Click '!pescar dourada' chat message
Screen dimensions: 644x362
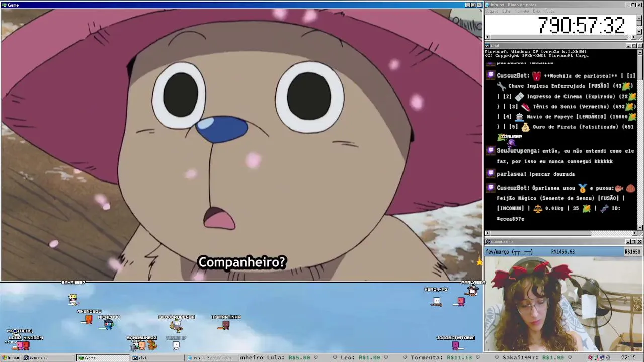pyautogui.click(x=552, y=174)
